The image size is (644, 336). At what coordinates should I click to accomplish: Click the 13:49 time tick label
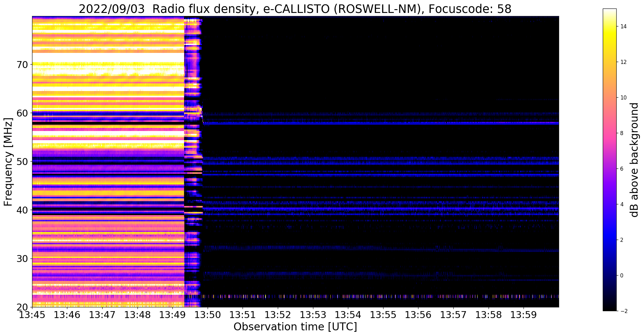172,315
